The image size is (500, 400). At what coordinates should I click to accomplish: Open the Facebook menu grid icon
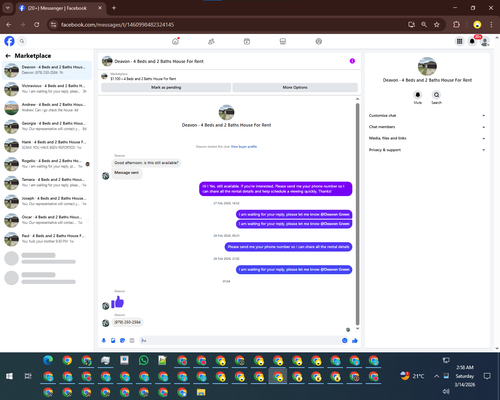click(x=459, y=41)
